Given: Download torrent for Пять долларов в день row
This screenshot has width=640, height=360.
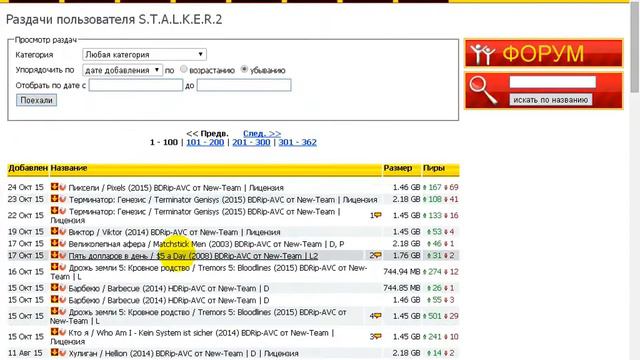Looking at the screenshot, I should [x=54, y=255].
